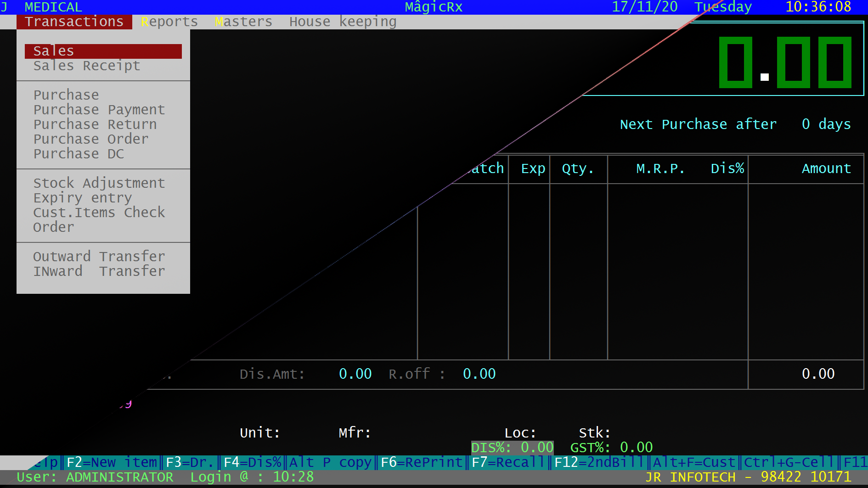
Task: Select Outward Transfer
Action: (x=99, y=257)
